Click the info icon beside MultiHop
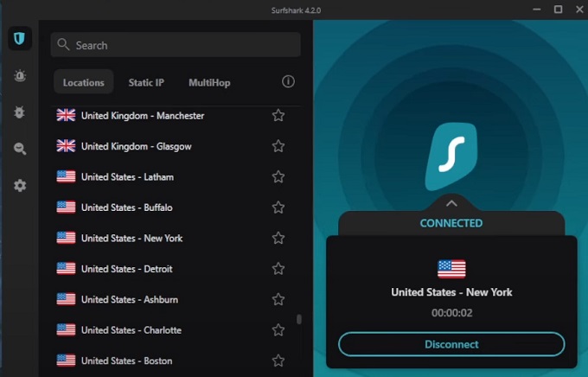 (288, 81)
